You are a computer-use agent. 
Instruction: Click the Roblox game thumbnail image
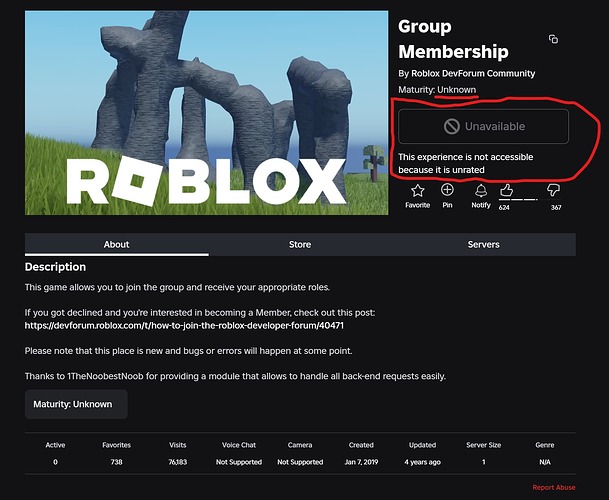207,113
